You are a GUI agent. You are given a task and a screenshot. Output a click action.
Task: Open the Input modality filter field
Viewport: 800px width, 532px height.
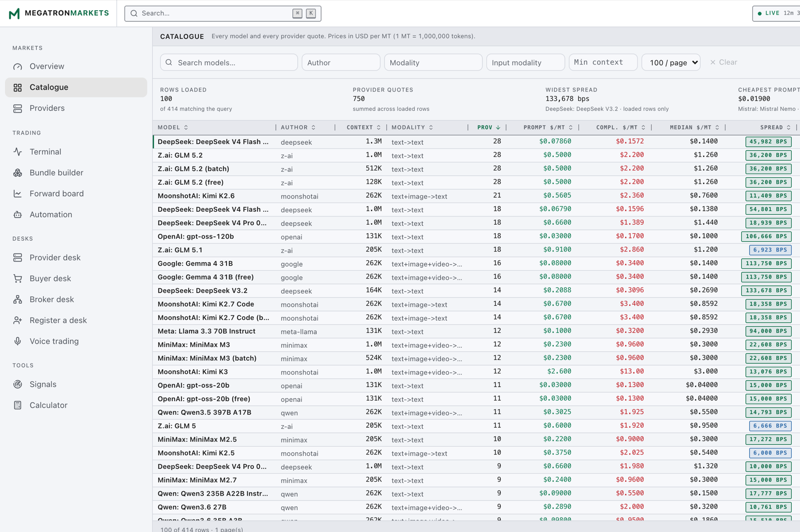pos(526,63)
